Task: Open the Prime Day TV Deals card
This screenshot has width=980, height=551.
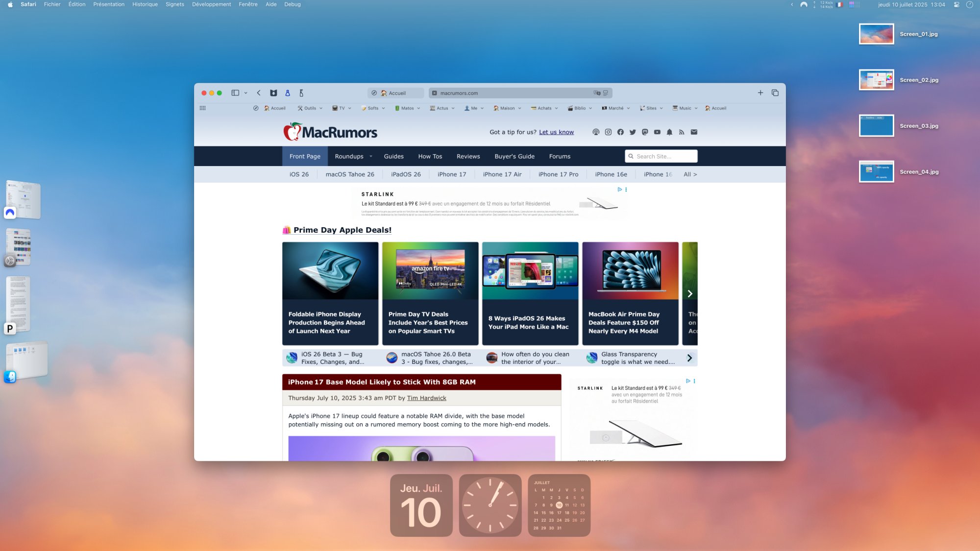Action: [x=430, y=293]
